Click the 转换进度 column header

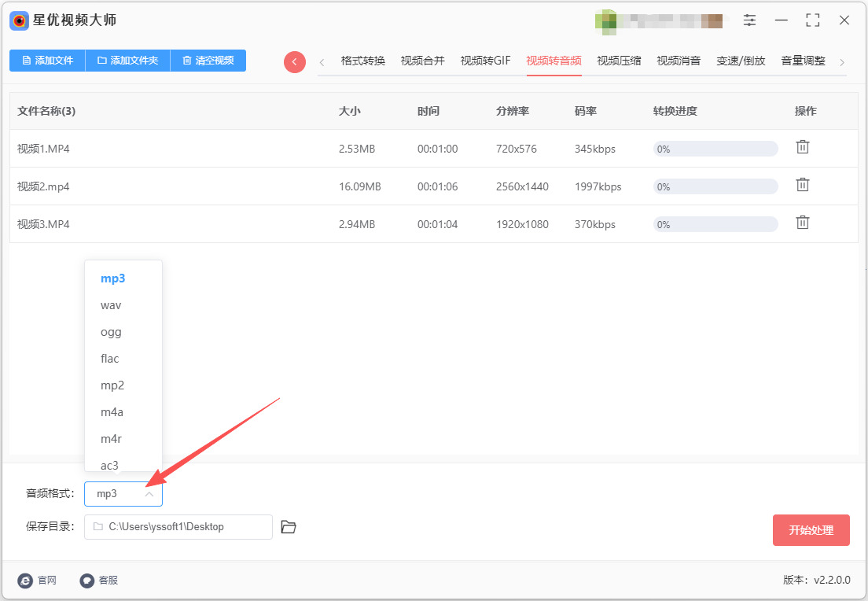tap(675, 111)
